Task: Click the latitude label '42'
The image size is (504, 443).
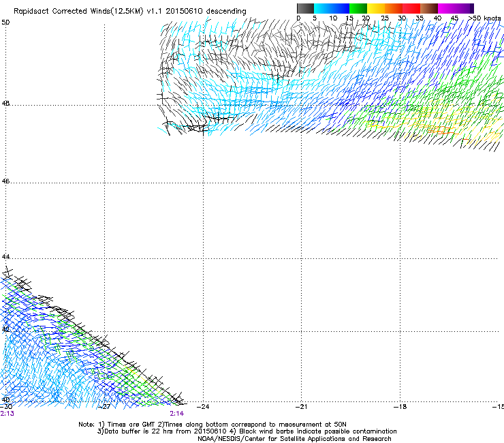Action: click(x=5, y=329)
